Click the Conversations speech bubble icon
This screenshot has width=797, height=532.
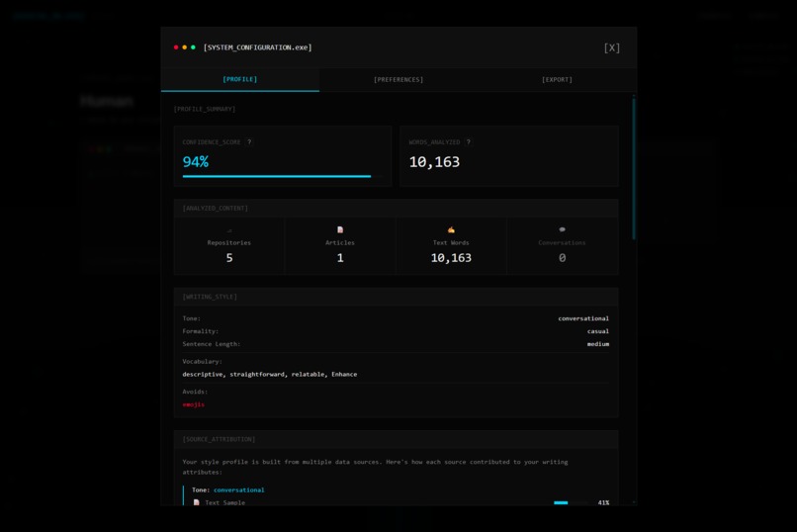click(x=562, y=229)
